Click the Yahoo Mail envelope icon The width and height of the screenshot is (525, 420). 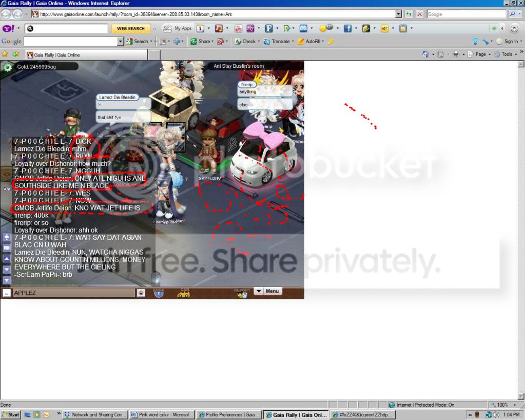click(303, 28)
